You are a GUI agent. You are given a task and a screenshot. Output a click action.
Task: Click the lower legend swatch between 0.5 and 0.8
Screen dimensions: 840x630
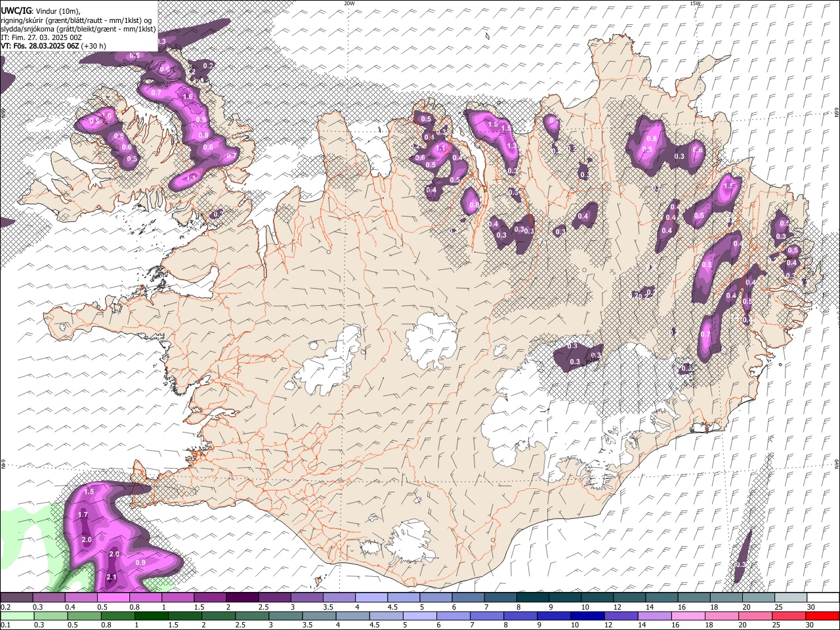pos(84,616)
